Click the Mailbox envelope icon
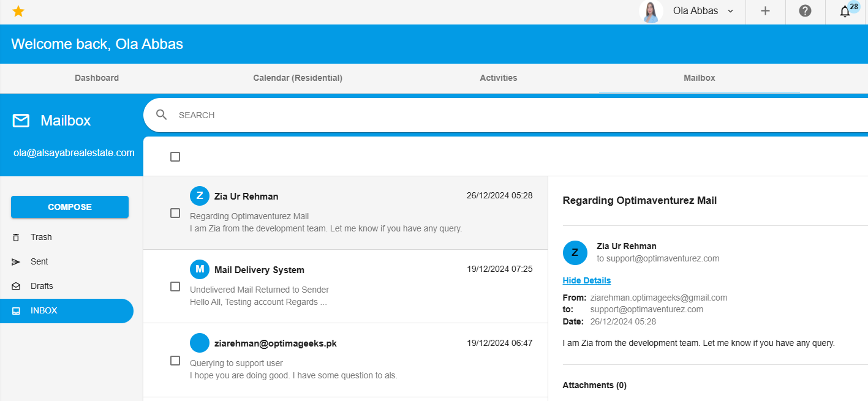The image size is (868, 401). pyautogui.click(x=21, y=121)
